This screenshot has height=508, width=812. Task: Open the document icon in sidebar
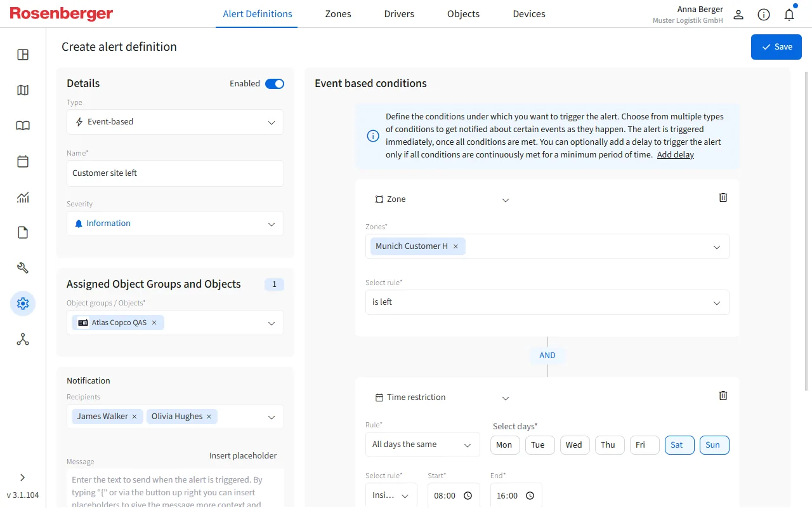coord(23,232)
